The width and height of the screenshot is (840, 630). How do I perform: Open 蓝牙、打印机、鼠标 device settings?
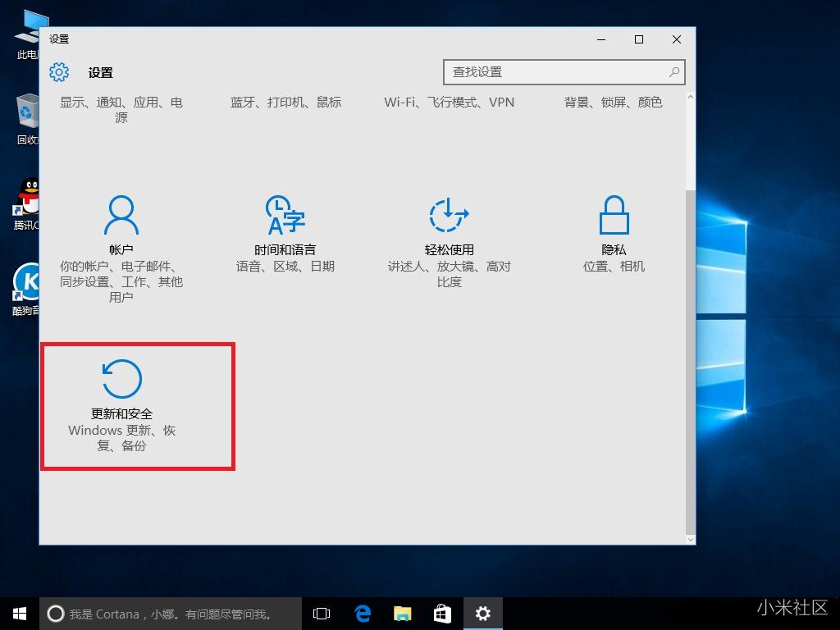pos(285,102)
